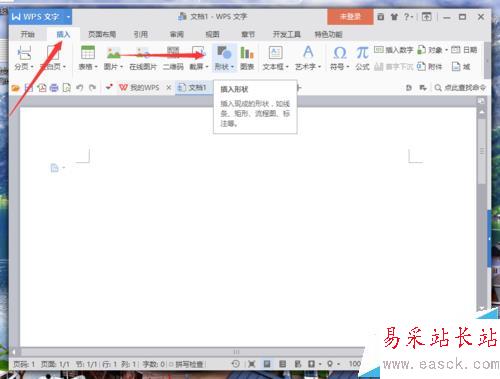Click the print icon in quick toolbar
The image size is (500, 379).
click(54, 88)
